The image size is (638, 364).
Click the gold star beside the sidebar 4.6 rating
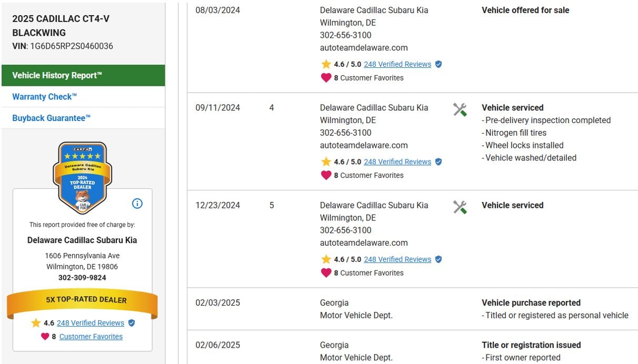click(36, 323)
